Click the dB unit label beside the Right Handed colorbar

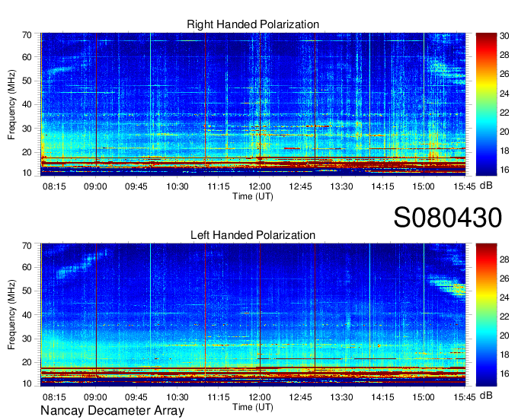point(486,186)
